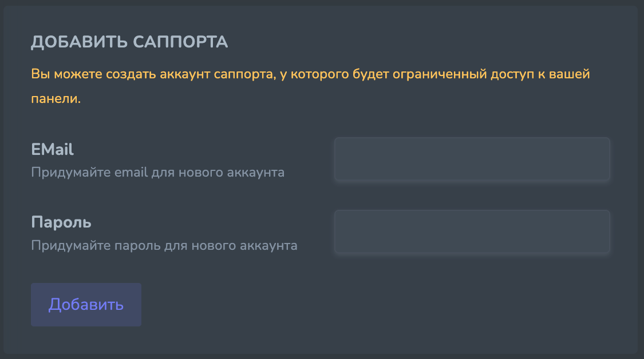Click the EMail input field
This screenshot has height=359, width=644.
(472, 159)
